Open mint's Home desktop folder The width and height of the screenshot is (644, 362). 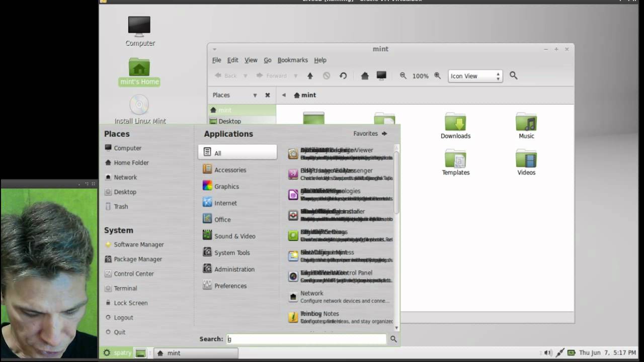pos(139,71)
